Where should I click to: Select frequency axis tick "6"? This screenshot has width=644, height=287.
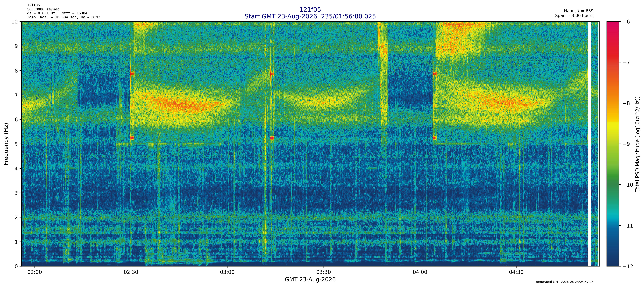click(16, 120)
